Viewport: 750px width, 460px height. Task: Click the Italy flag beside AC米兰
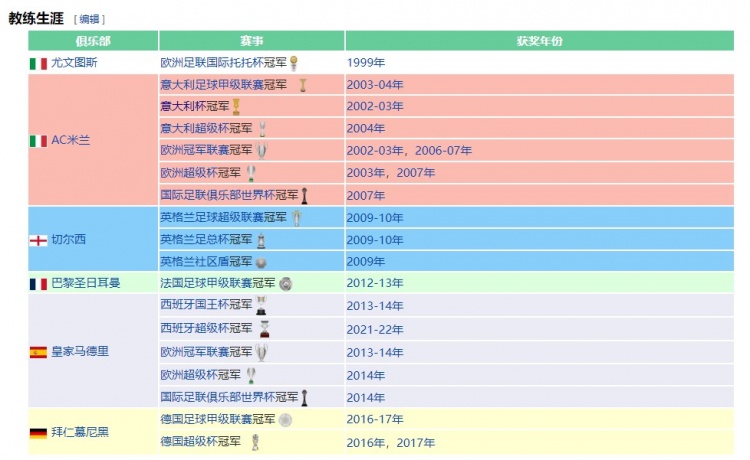click(38, 141)
